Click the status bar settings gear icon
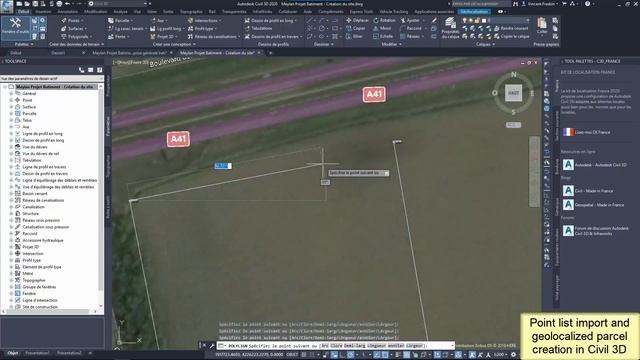Screen dimensions: 640x360 [513, 355]
